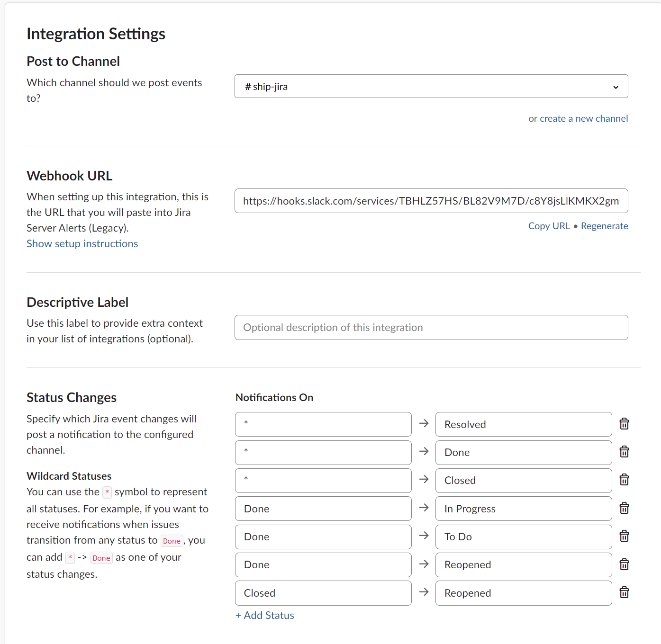Click the Status Changes heading
The image size is (661, 644).
[72, 397]
